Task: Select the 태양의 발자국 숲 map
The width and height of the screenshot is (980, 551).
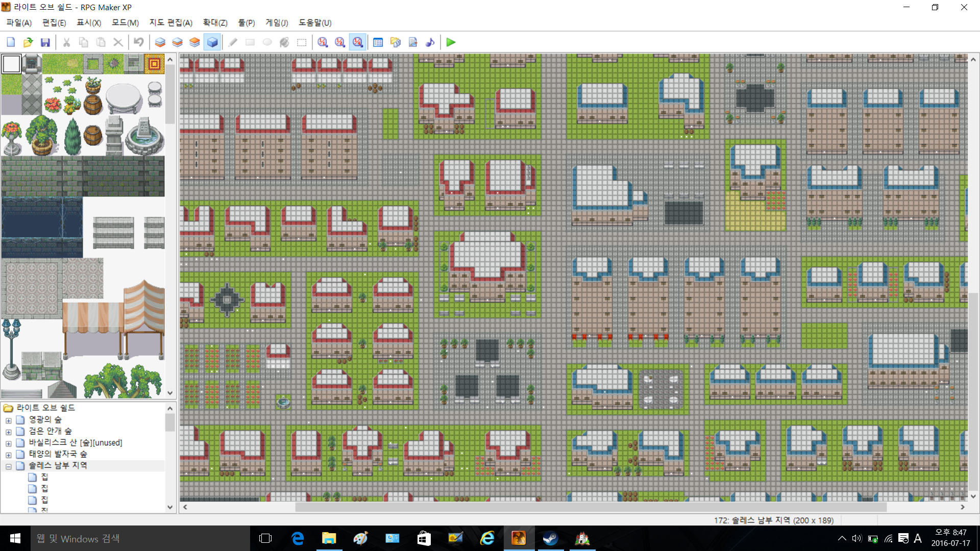Action: 58,454
